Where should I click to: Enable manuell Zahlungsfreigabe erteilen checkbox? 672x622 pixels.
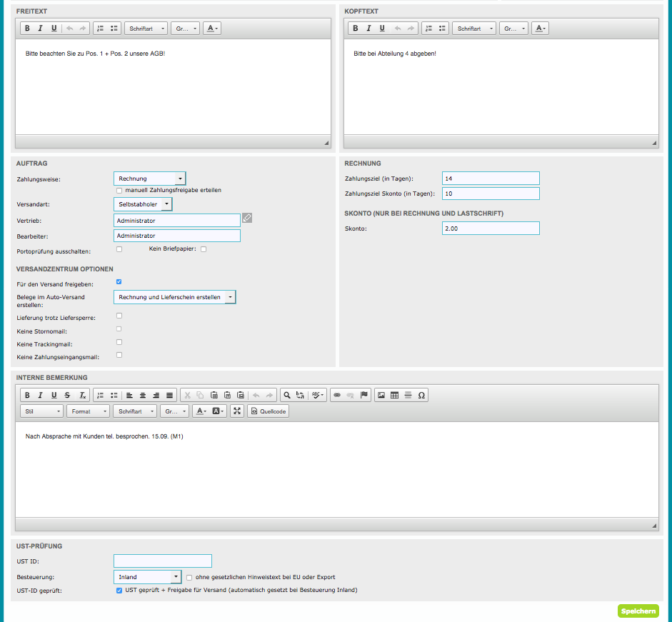tap(119, 191)
